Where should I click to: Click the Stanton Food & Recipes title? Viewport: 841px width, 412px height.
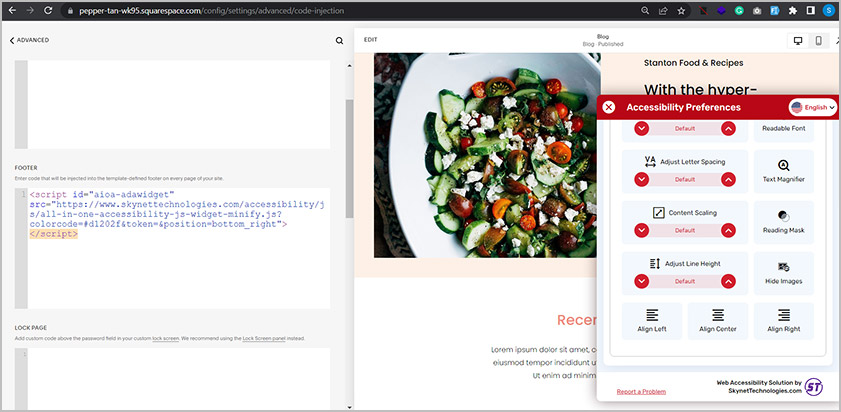click(x=694, y=63)
